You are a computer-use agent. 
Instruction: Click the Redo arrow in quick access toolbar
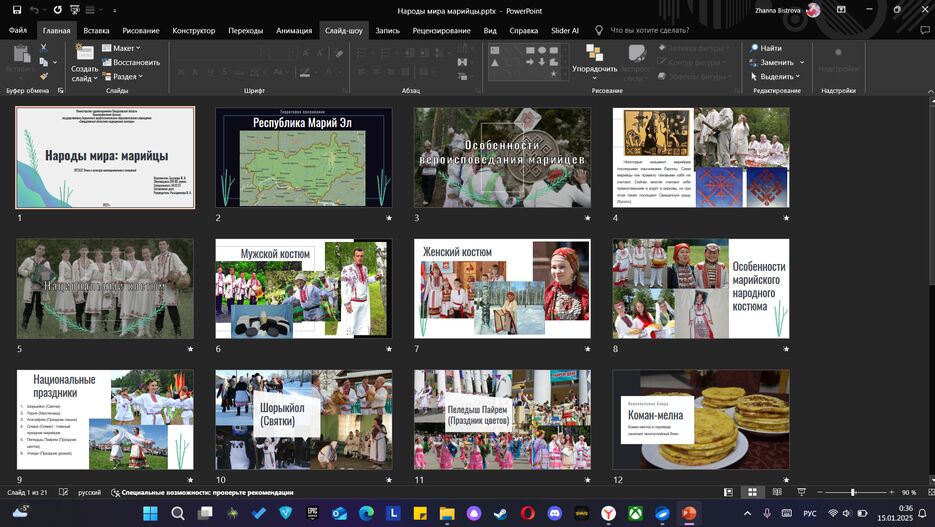[57, 10]
